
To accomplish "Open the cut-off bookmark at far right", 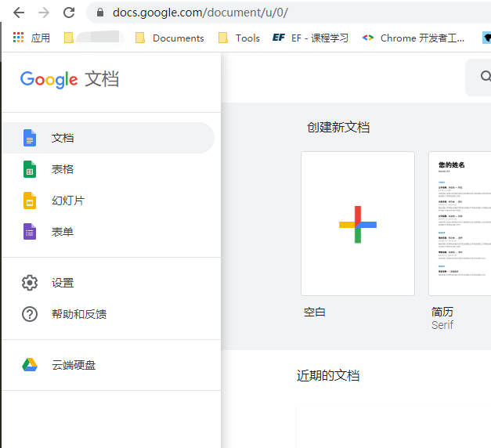I will coord(486,38).
